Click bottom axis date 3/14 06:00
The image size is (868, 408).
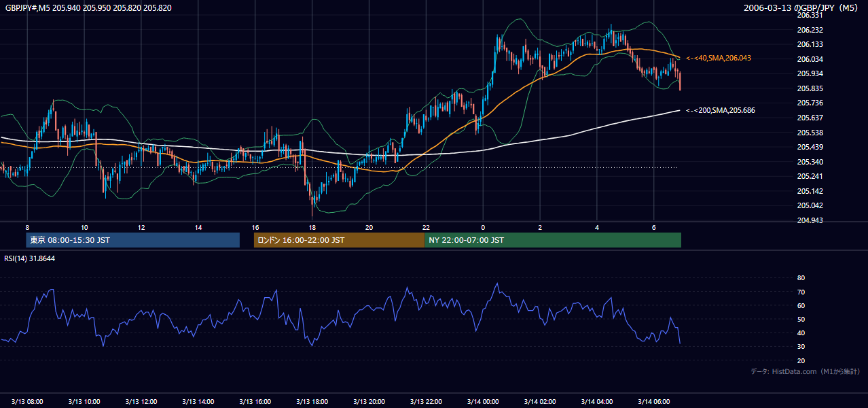point(654,402)
